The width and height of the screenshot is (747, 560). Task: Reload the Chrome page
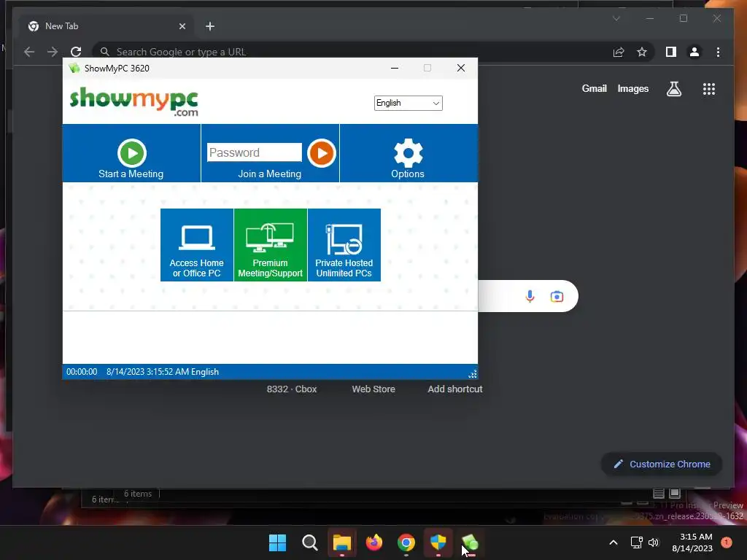pyautogui.click(x=76, y=52)
